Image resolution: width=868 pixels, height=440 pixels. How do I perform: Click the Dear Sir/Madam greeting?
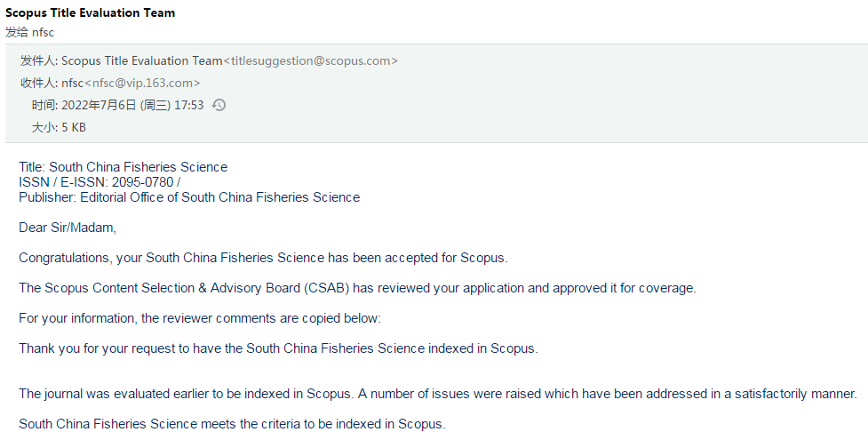click(68, 228)
